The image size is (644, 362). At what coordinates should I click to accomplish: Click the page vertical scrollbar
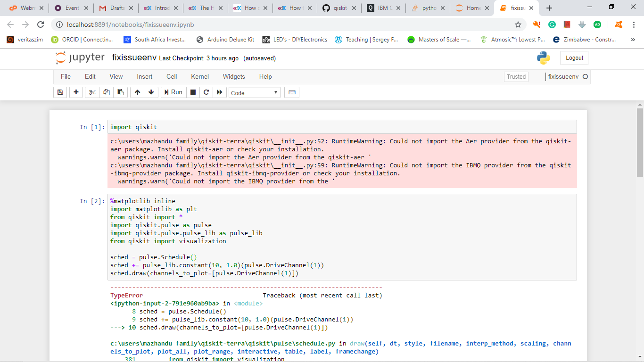(x=640, y=142)
